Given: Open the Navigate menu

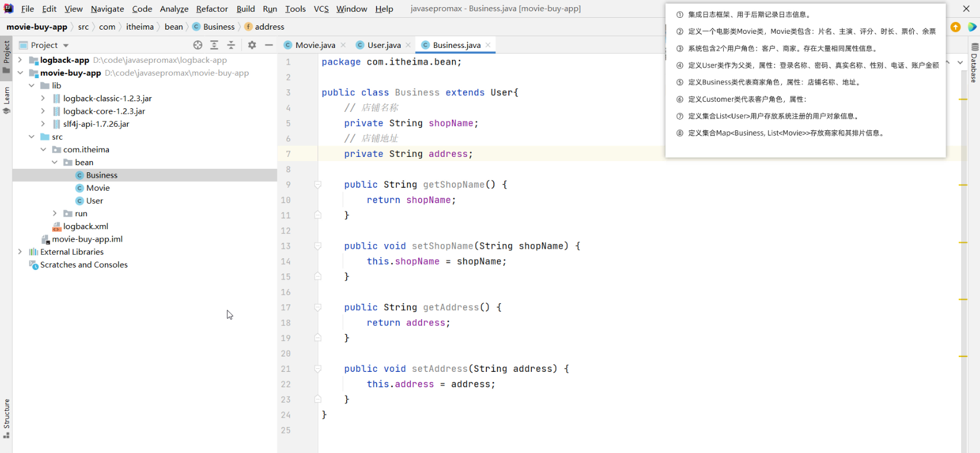Looking at the screenshot, I should point(107,9).
